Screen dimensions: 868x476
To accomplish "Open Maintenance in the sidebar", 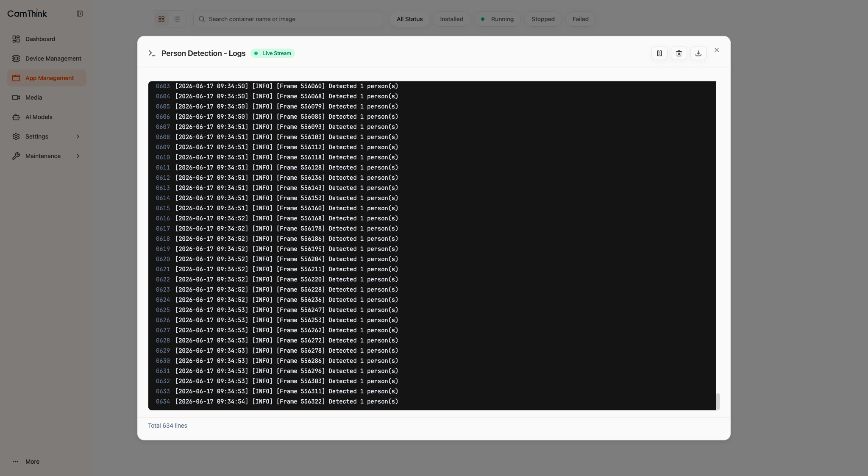I will point(47,156).
